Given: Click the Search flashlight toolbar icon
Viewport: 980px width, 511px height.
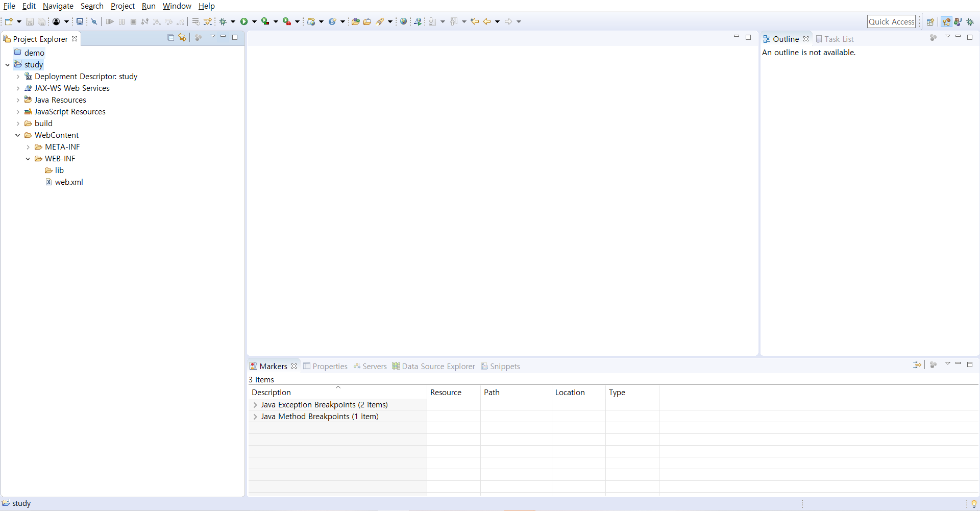Looking at the screenshot, I should pyautogui.click(x=380, y=21).
